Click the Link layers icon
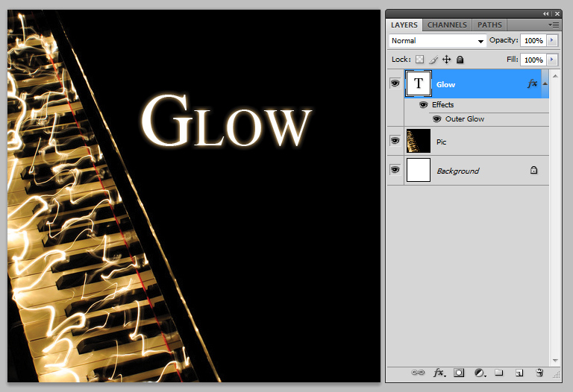 tap(419, 372)
